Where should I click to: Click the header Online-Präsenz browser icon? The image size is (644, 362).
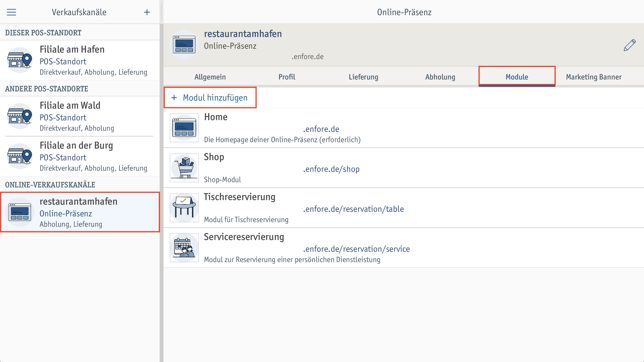click(x=184, y=45)
